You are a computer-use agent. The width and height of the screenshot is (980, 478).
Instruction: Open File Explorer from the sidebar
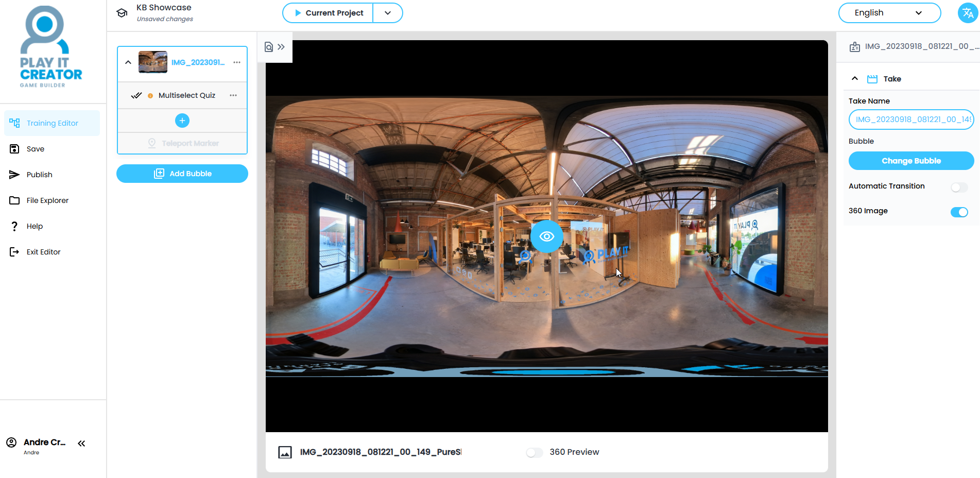point(47,200)
